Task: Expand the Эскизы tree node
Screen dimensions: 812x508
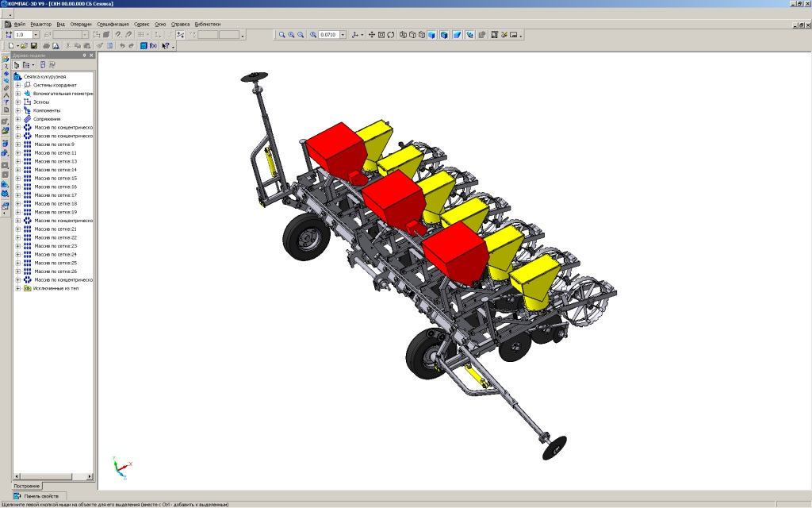Action: click(x=18, y=102)
